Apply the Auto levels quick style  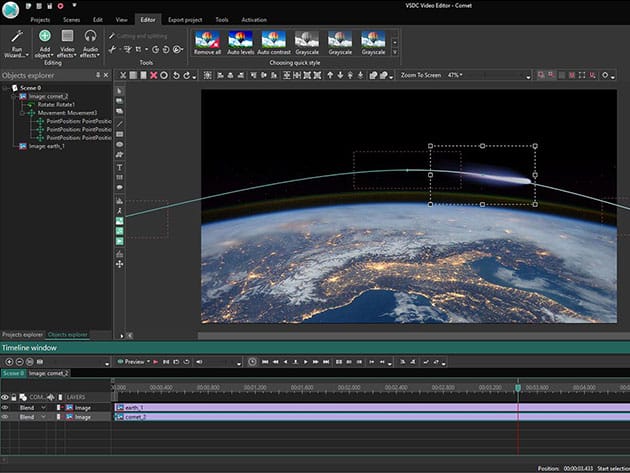tap(241, 42)
